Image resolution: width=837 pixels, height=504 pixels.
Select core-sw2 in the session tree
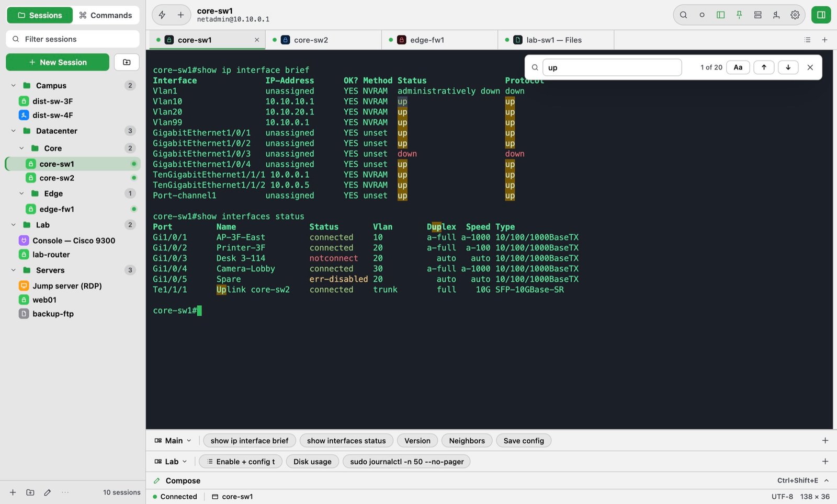click(x=73, y=178)
